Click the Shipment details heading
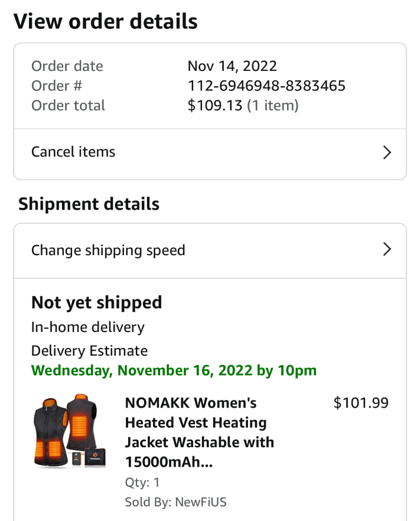This screenshot has height=521, width=420. tap(89, 204)
